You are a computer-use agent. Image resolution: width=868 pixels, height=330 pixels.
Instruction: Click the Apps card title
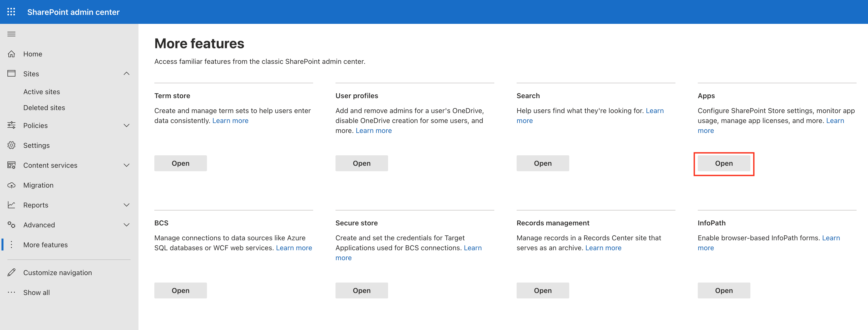click(706, 96)
